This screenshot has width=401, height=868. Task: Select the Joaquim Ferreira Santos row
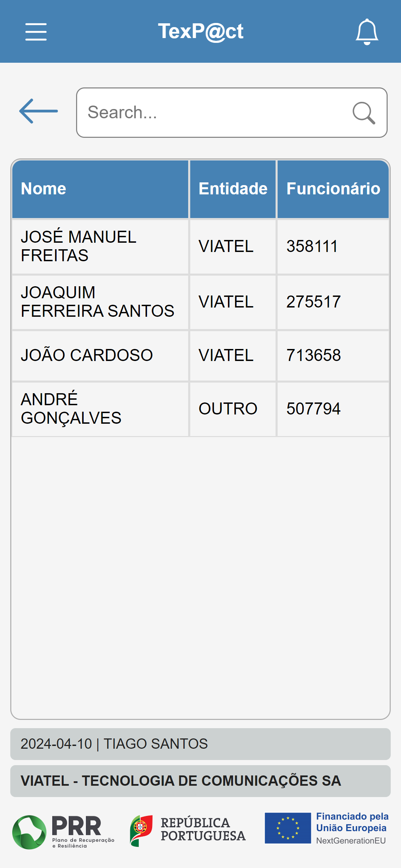pos(100,302)
